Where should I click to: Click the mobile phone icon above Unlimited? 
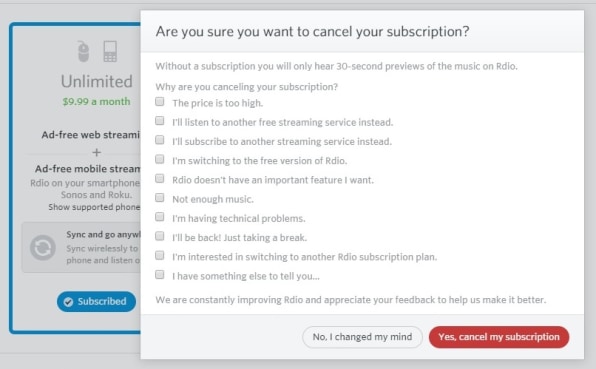110,51
